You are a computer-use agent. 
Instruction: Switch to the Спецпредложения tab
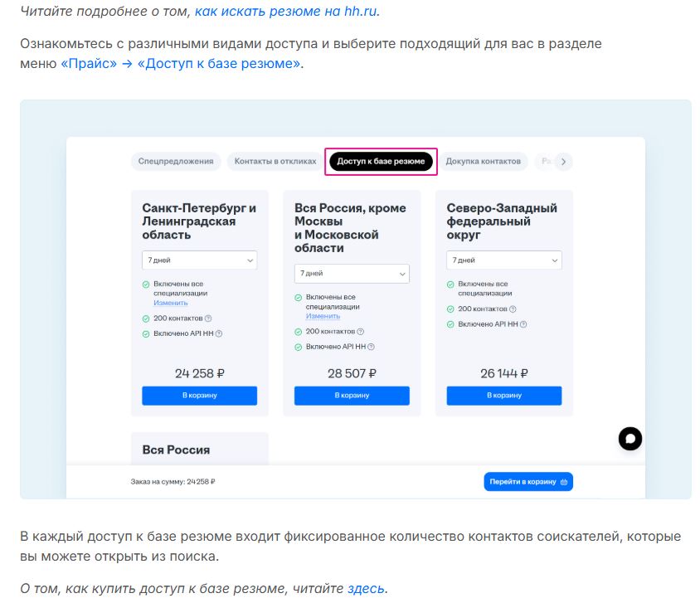coord(176,162)
